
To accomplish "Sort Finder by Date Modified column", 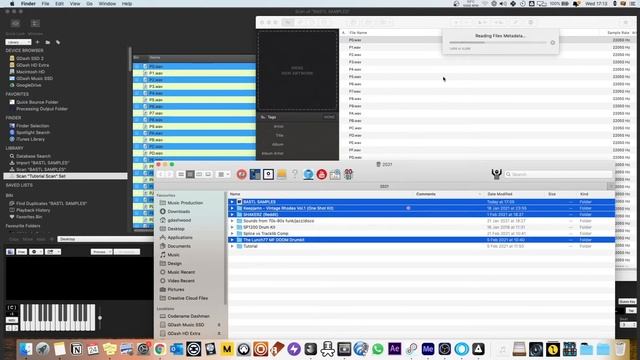I will coord(500,194).
